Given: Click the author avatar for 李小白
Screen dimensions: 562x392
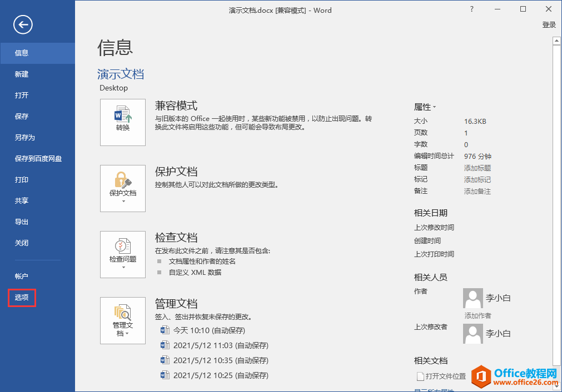Looking at the screenshot, I should [x=473, y=298].
